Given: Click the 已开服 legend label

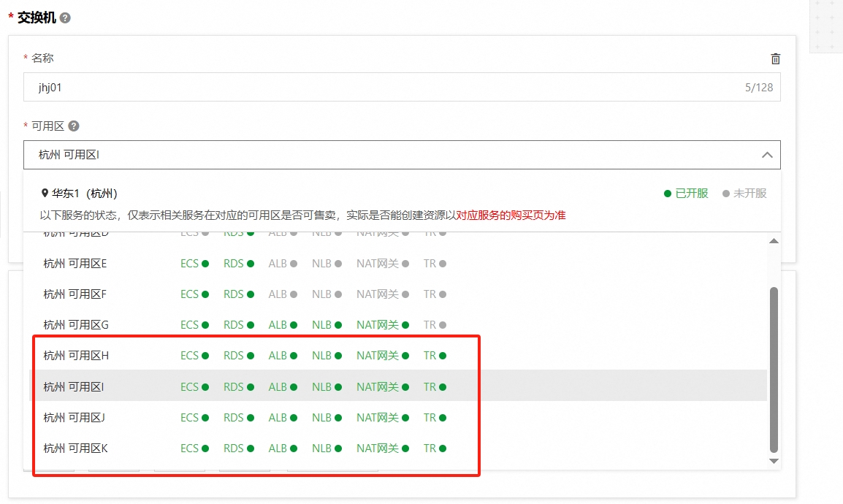Looking at the screenshot, I should pos(691,194).
